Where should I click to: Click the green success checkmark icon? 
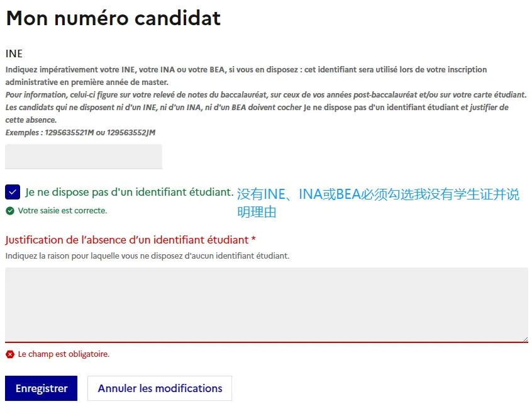click(10, 211)
